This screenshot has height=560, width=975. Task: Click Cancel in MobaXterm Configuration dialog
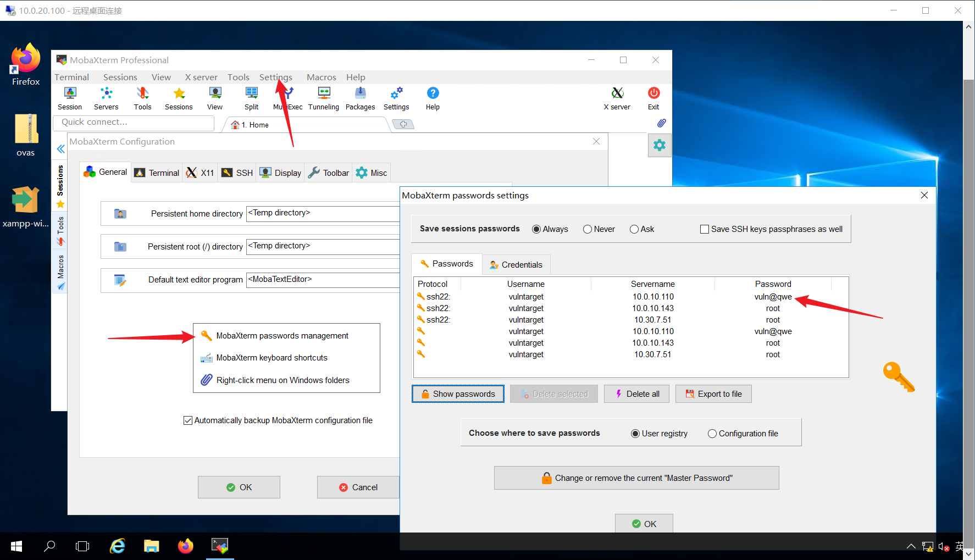pyautogui.click(x=358, y=487)
